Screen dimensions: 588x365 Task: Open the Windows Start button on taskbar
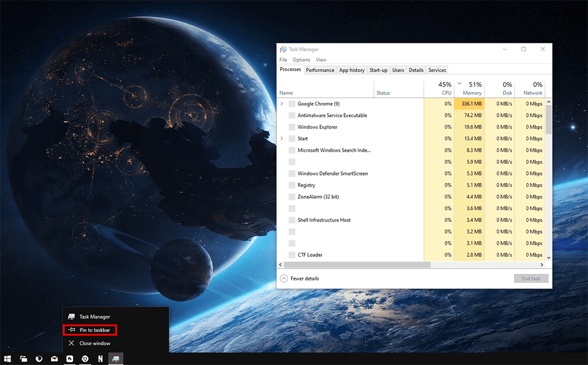click(x=8, y=359)
